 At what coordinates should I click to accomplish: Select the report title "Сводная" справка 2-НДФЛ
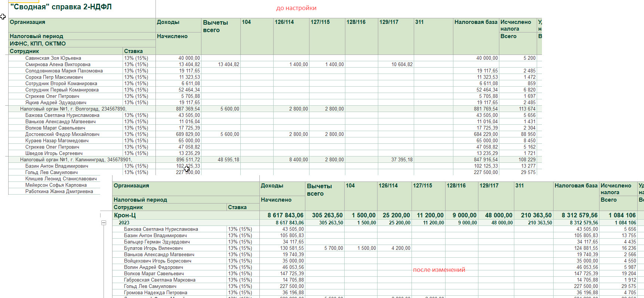(x=61, y=7)
